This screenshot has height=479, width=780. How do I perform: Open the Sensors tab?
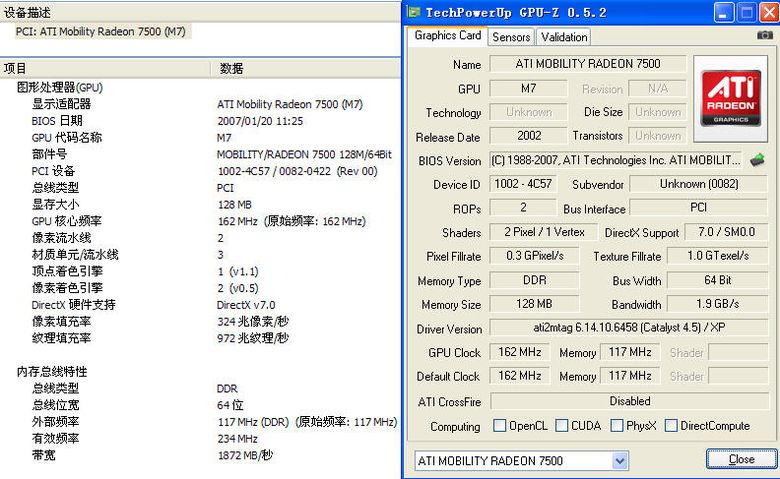click(511, 37)
